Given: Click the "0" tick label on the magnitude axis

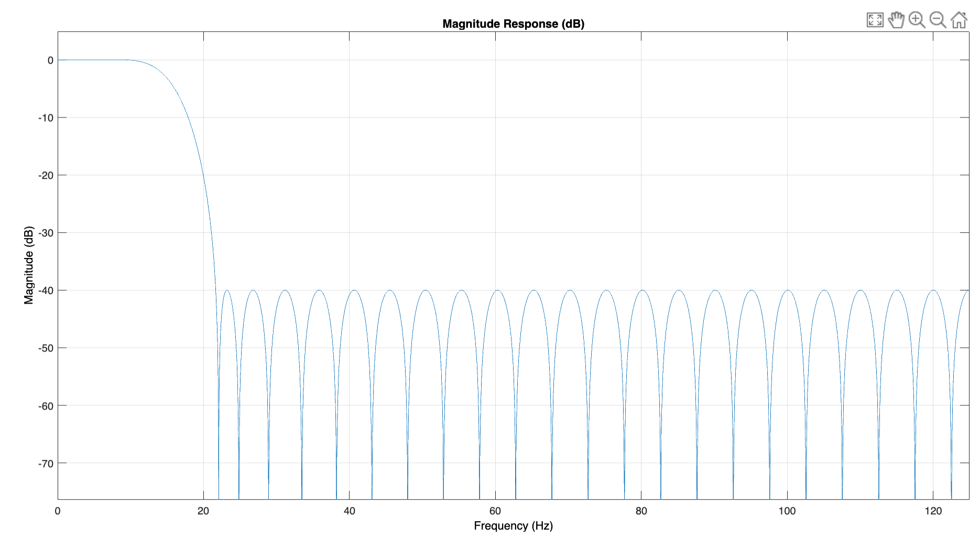Looking at the screenshot, I should 50,60.
